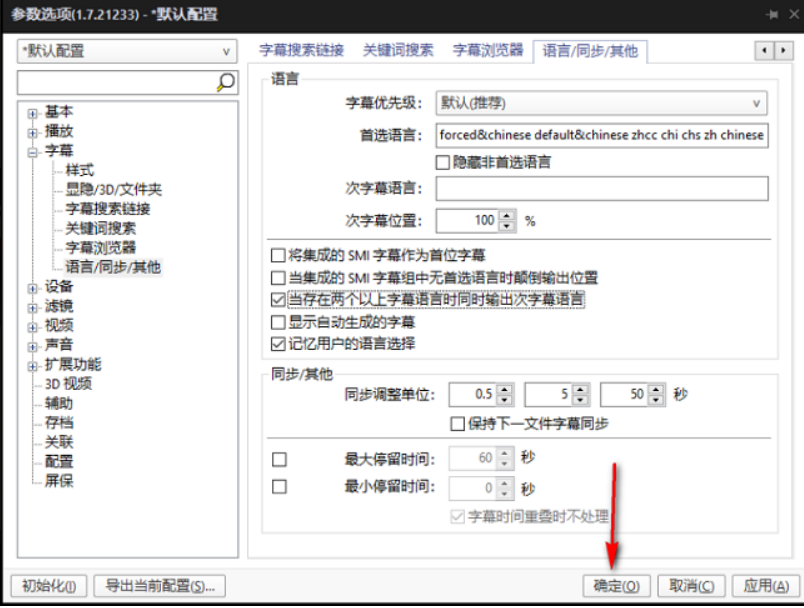The width and height of the screenshot is (804, 608).
Task: Switch to the 关键词搜索 tab
Action: tap(398, 50)
